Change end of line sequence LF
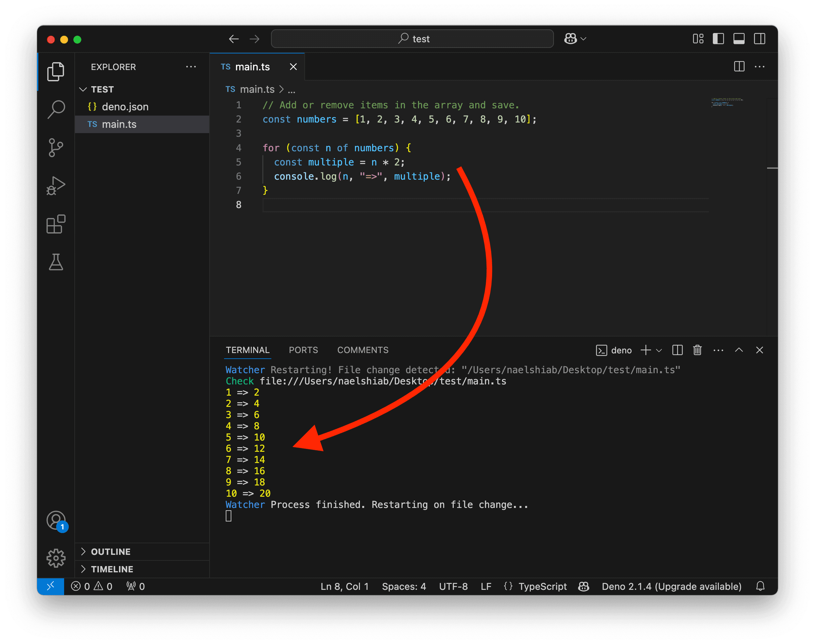Viewport: 815px width, 644px height. pos(486,586)
